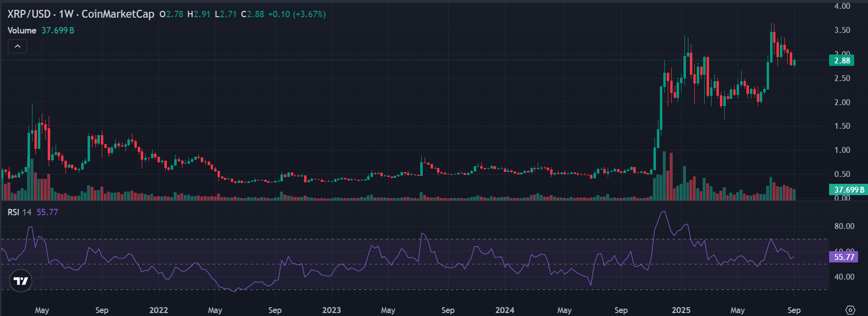Click the 2024 time axis label
868x316 pixels.
[505, 310]
